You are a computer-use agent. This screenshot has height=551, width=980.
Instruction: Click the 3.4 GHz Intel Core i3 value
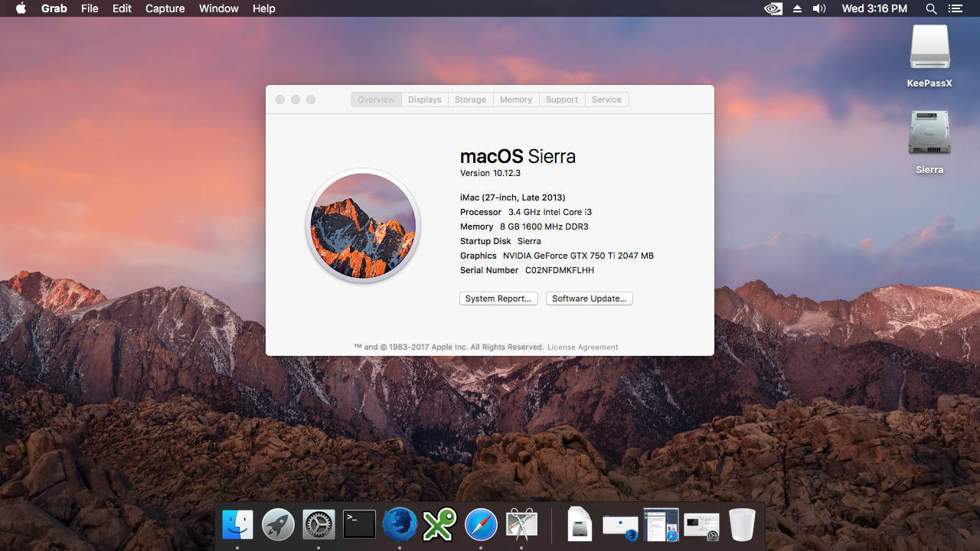tap(550, 212)
